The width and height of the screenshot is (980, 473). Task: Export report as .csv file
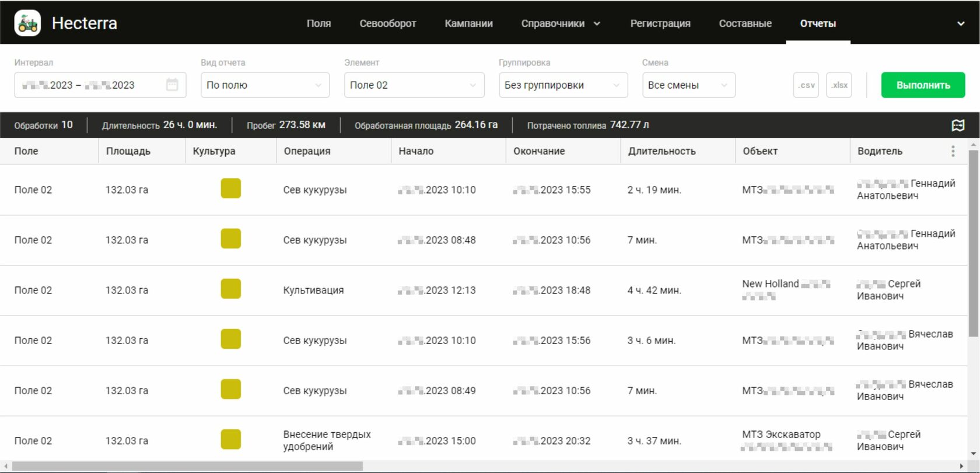806,85
